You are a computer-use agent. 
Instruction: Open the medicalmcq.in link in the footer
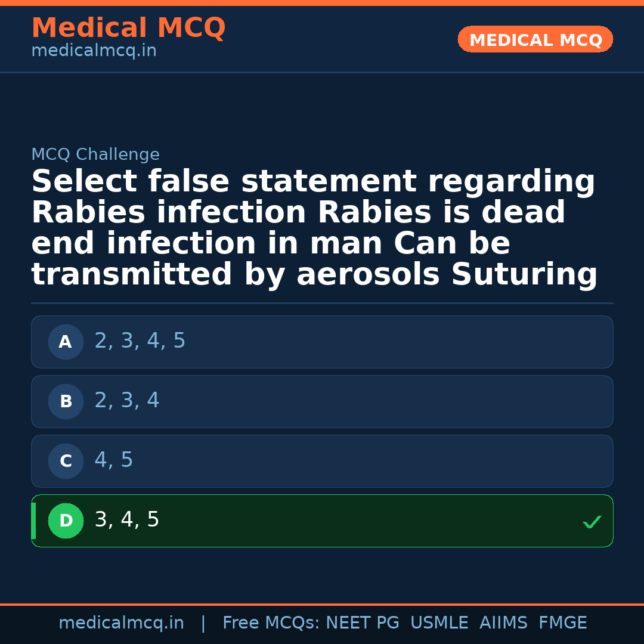click(x=121, y=623)
